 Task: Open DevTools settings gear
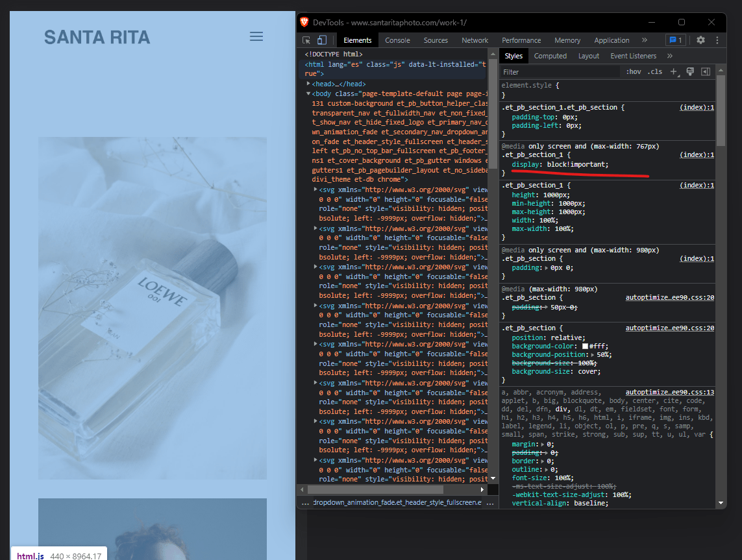click(701, 40)
